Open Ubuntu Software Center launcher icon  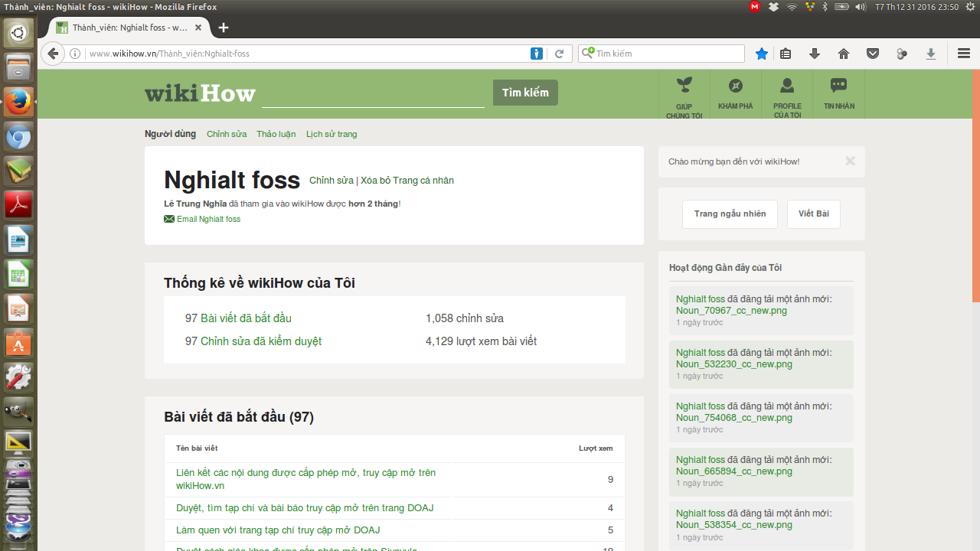[x=18, y=344]
